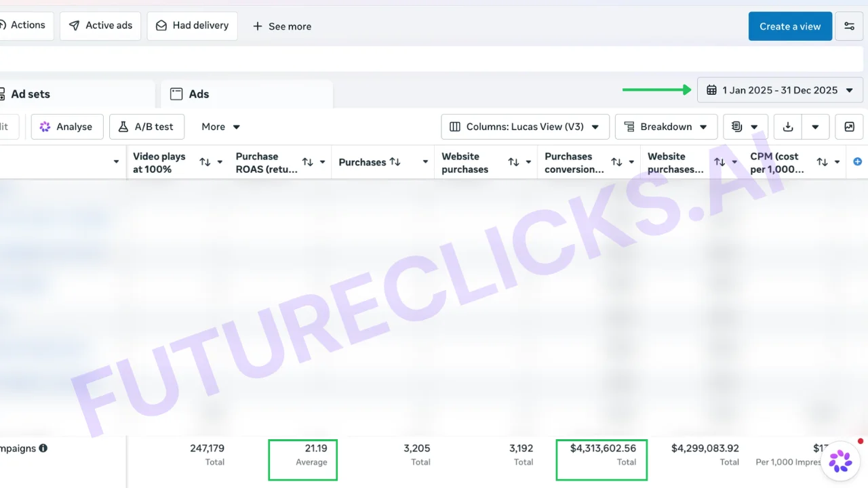
Task: Add a new column with plus icon
Action: click(x=857, y=161)
